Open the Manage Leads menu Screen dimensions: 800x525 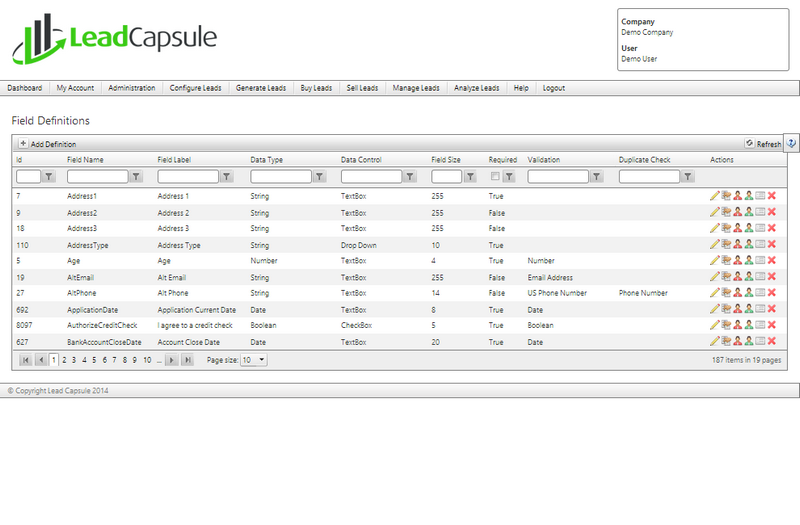point(416,88)
